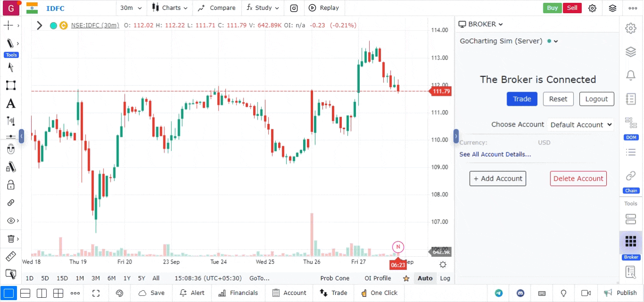644x302 pixels.
Task: Toggle drawings visibility eye icon
Action: [x=10, y=221]
